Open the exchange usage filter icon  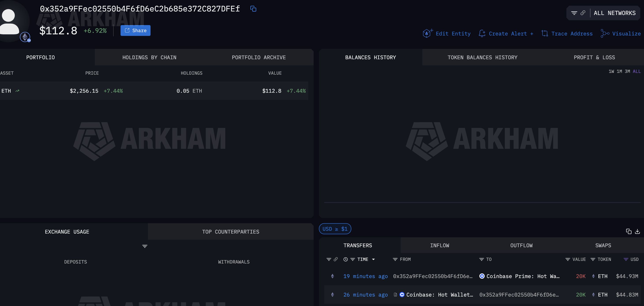pyautogui.click(x=145, y=246)
